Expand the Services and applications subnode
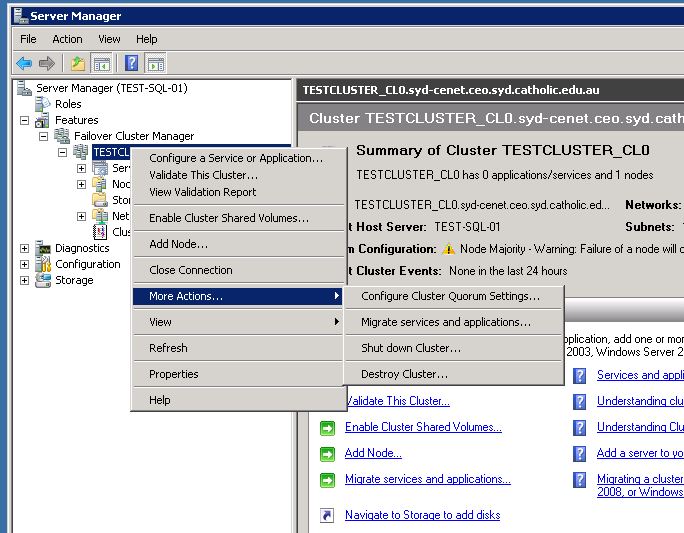This screenshot has height=533, width=684. point(81,168)
